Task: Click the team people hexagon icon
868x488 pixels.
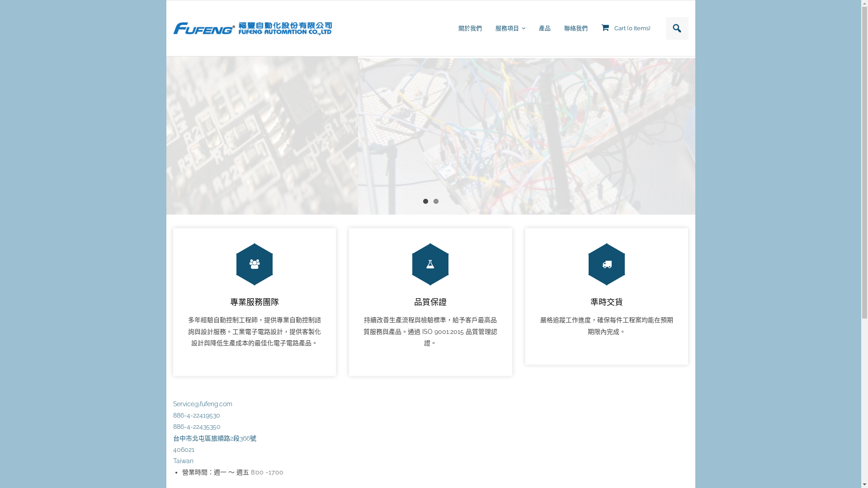Action: (x=255, y=264)
